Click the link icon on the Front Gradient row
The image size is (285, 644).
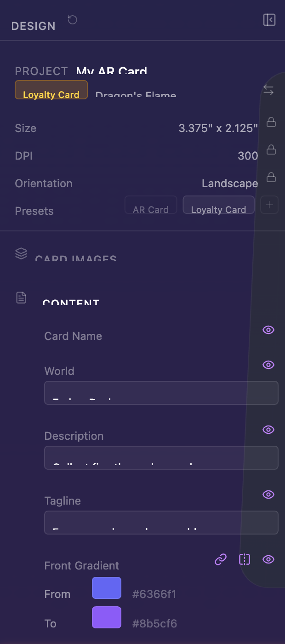click(220, 559)
